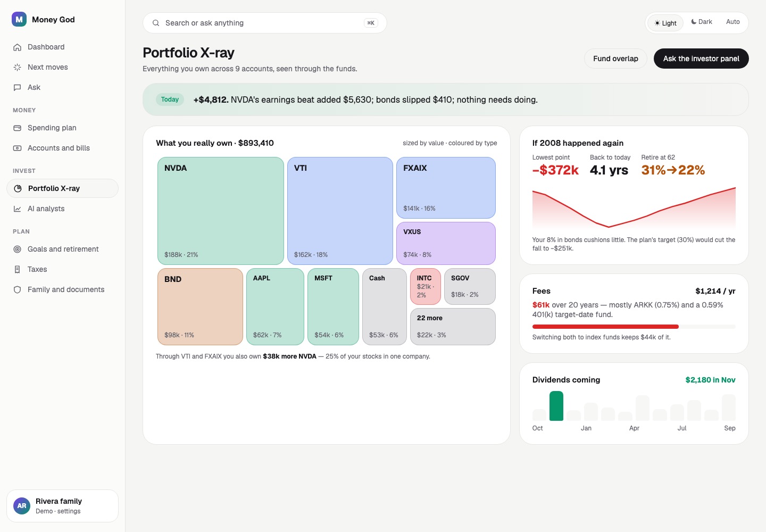Set theme to Auto
This screenshot has width=766, height=532.
point(733,22)
